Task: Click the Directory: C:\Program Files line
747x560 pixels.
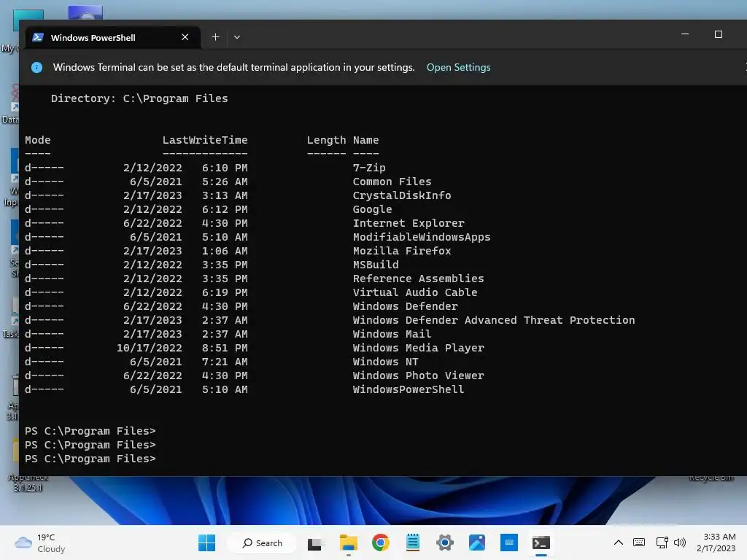Action: pyautogui.click(x=139, y=98)
